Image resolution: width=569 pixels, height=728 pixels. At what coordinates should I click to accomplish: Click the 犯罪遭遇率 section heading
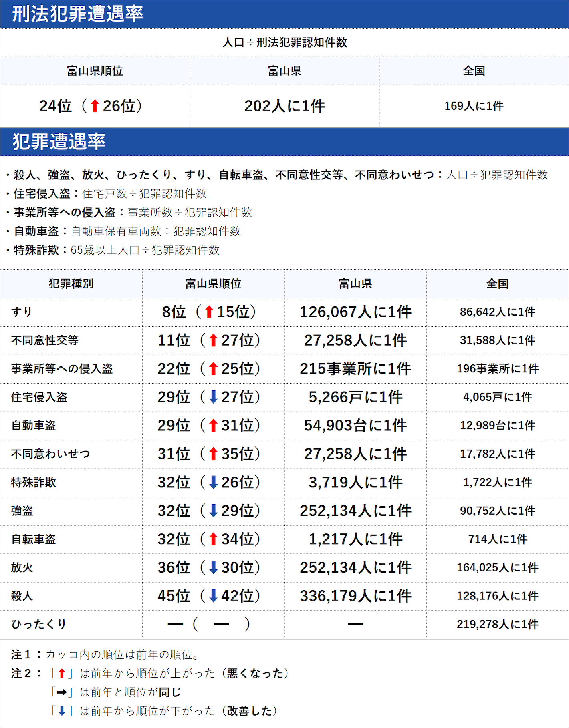(59, 142)
